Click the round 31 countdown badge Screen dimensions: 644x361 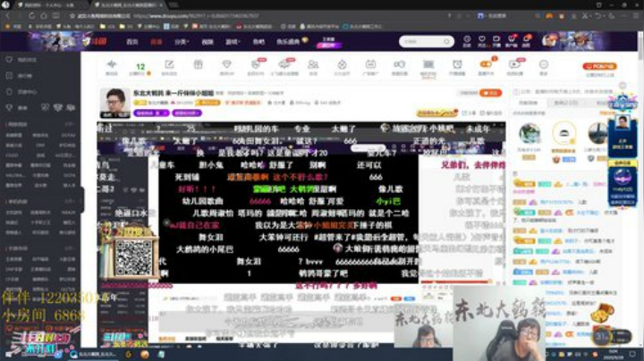click(x=601, y=337)
